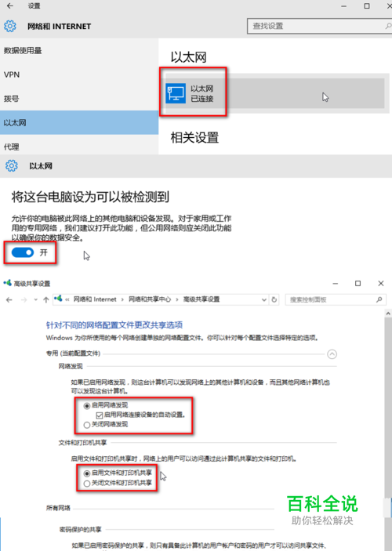Open 代理 settings section
392x551 pixels.
point(79,147)
